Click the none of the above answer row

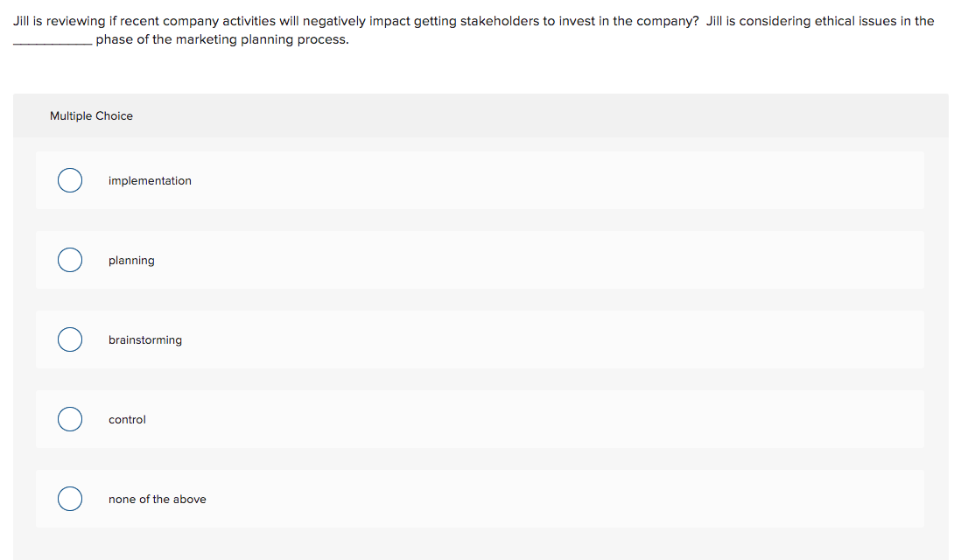pyautogui.click(x=481, y=499)
